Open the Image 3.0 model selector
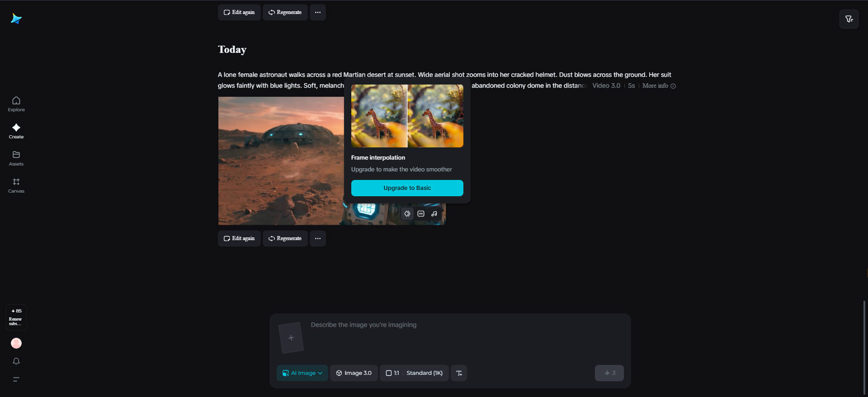This screenshot has height=397, width=868. (354, 373)
